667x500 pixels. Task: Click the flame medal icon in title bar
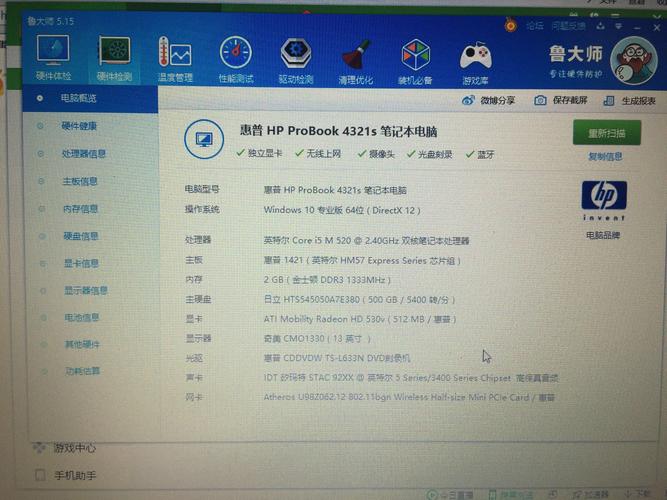click(x=510, y=25)
